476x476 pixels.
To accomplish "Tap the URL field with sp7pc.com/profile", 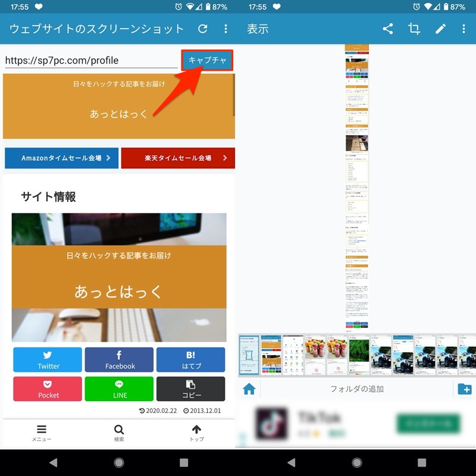I will (90, 61).
